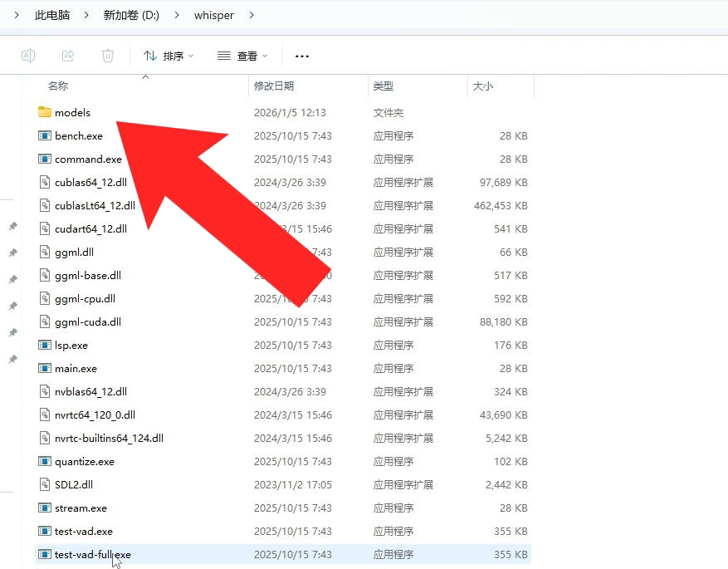Viewport: 728px width, 569px height.
Task: Select the cublasLt64_12.dll file icon
Action: [x=45, y=205]
